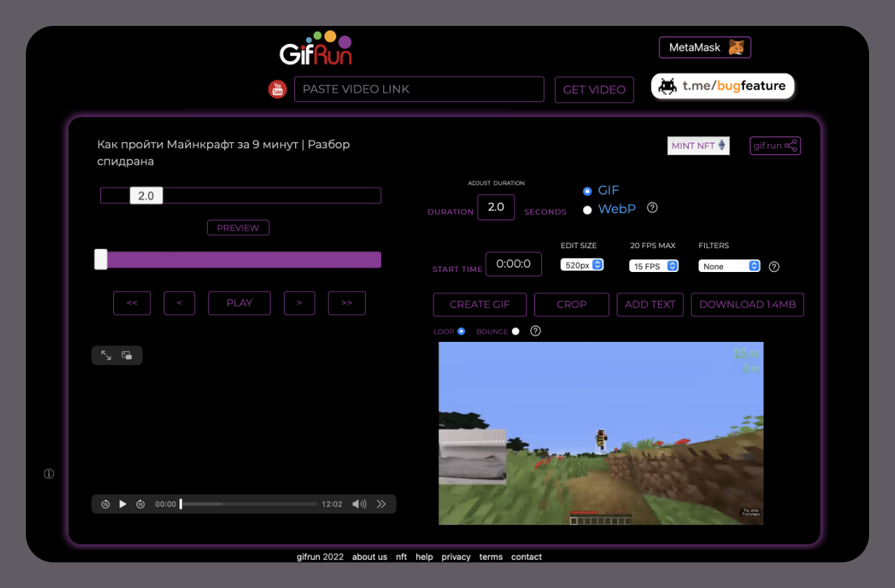
Task: Open the terms footer link
Action: click(x=491, y=557)
